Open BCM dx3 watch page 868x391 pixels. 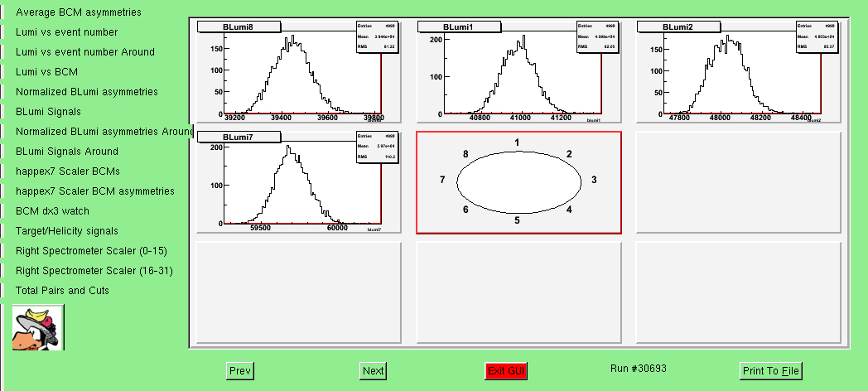[52, 211]
